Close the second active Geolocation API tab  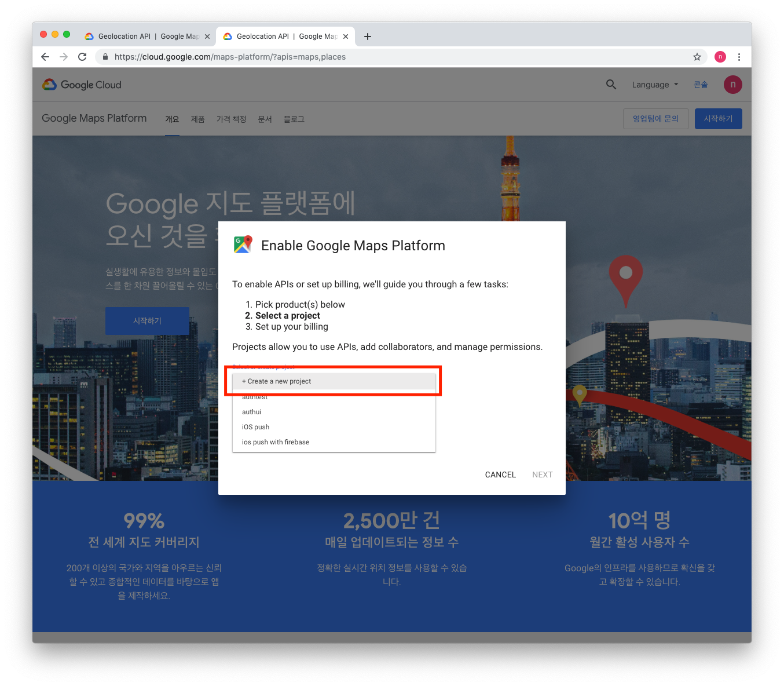[x=346, y=37]
